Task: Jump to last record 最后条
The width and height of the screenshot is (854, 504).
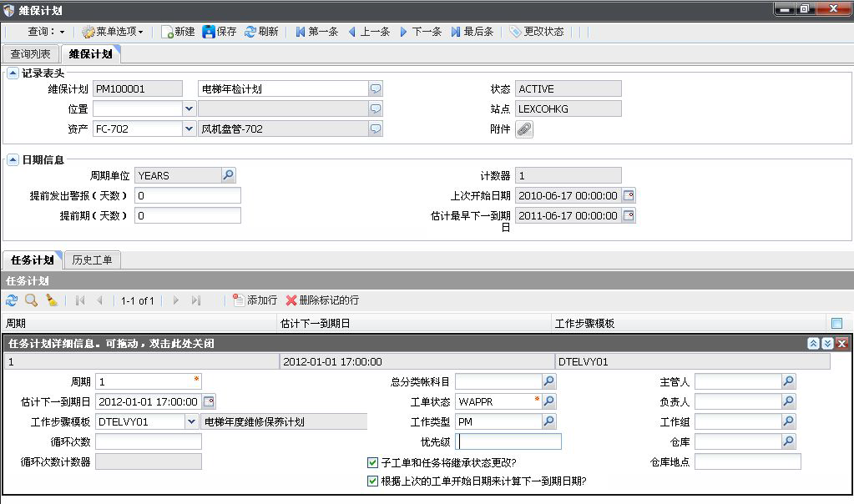Action: (x=472, y=32)
